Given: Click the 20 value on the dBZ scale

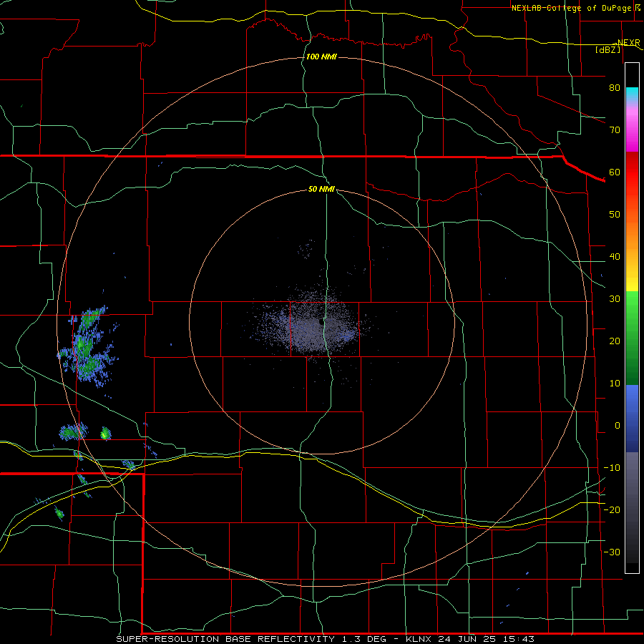Looking at the screenshot, I should tap(615, 341).
